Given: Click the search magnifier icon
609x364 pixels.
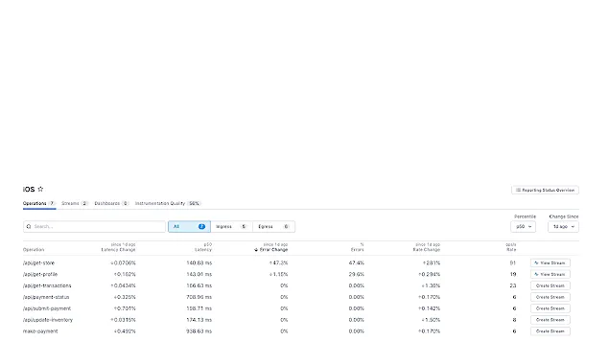Looking at the screenshot, I should point(29,227).
